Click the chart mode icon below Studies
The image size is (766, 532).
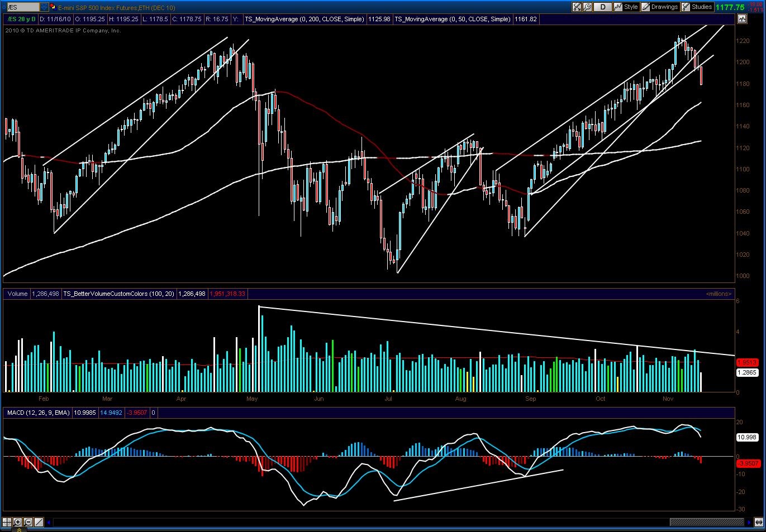coord(742,19)
